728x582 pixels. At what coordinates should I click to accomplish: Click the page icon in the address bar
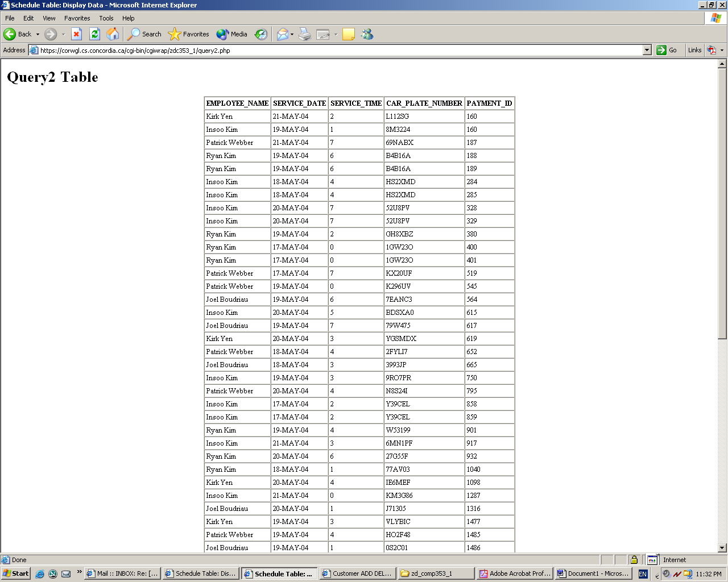coord(34,50)
